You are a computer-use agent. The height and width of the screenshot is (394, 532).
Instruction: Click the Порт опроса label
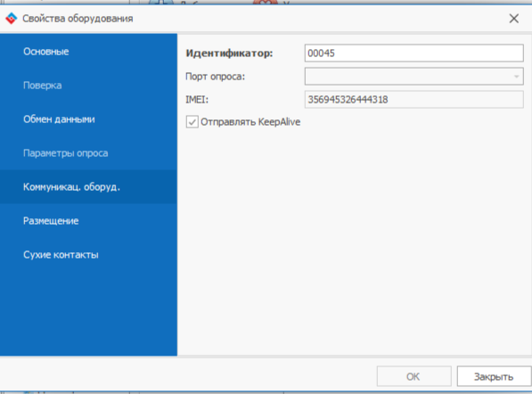click(x=215, y=77)
